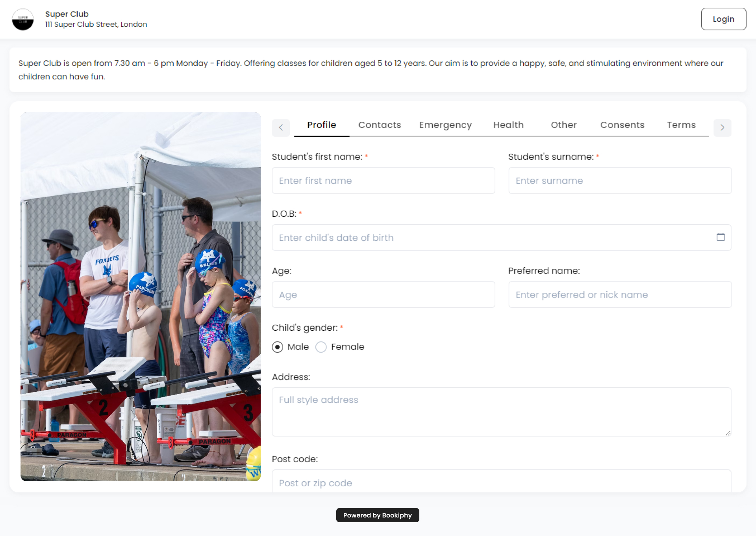Click the Full style address textarea
The image size is (756, 536).
point(501,412)
